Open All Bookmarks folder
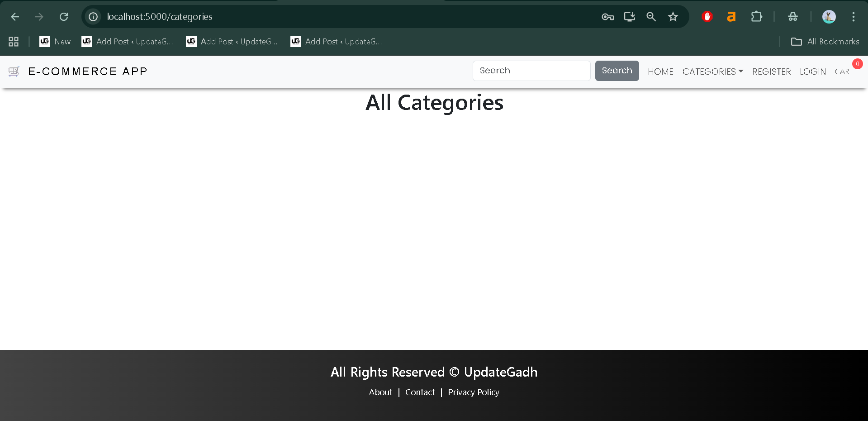Screen dimensions: 868x430 (x=825, y=42)
